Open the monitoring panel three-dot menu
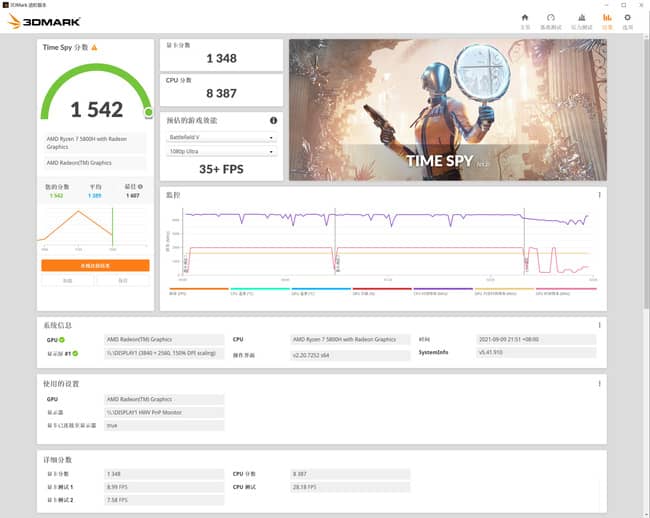 [x=599, y=195]
